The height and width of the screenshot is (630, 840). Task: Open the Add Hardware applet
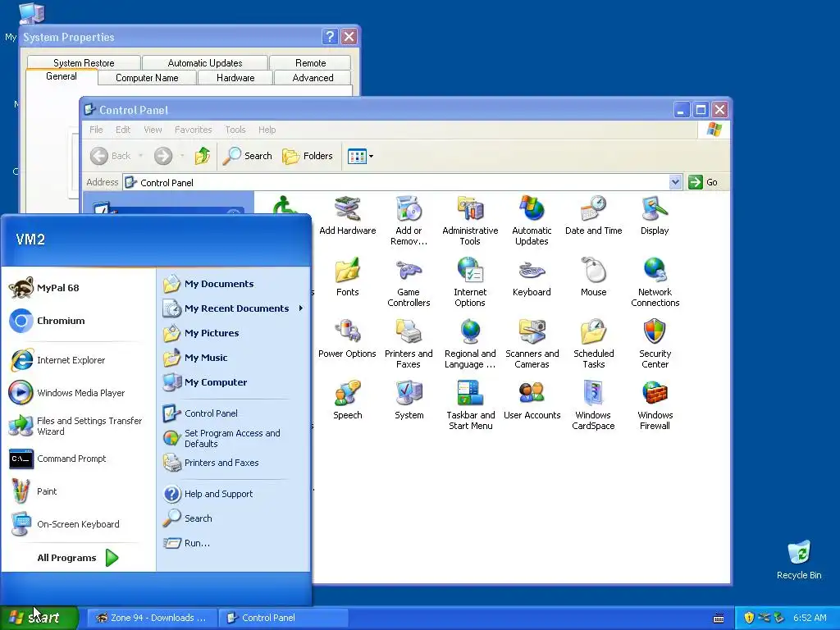click(x=348, y=216)
